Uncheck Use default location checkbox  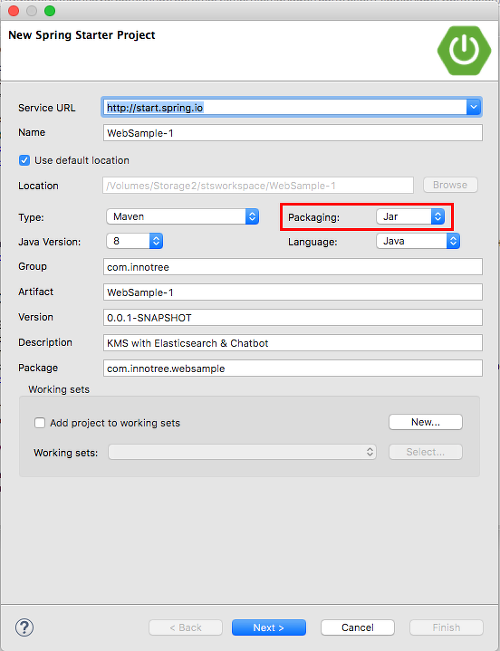point(25,160)
